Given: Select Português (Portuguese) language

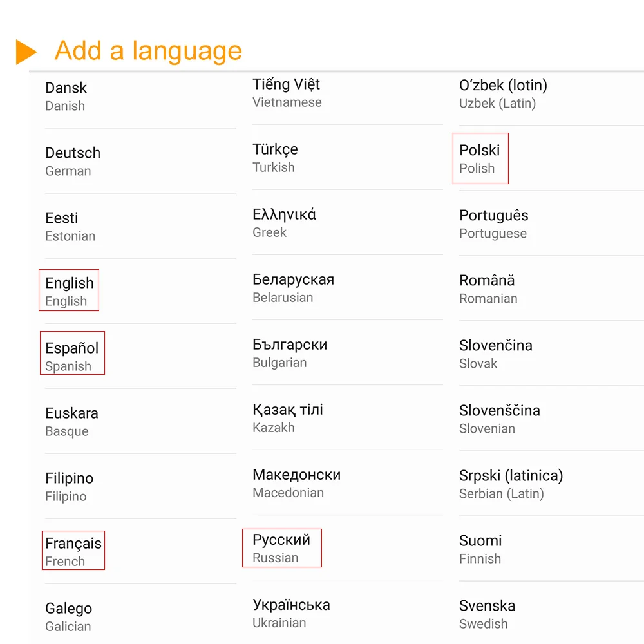Looking at the screenshot, I should (551, 224).
